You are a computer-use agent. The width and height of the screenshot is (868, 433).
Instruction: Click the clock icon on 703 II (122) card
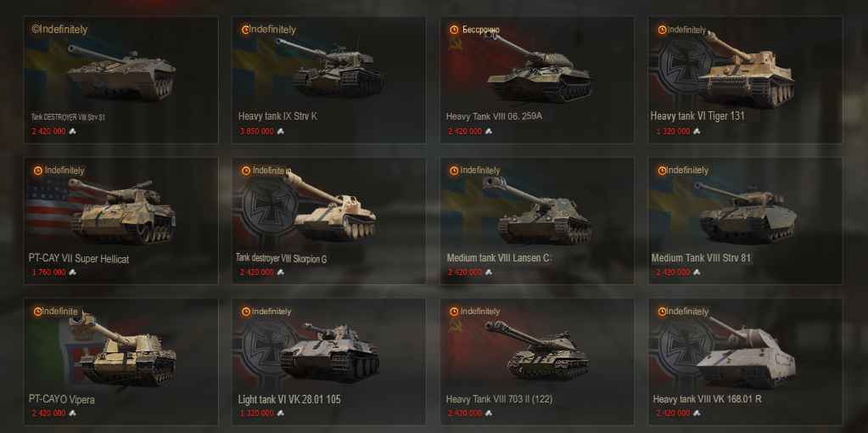click(x=454, y=312)
